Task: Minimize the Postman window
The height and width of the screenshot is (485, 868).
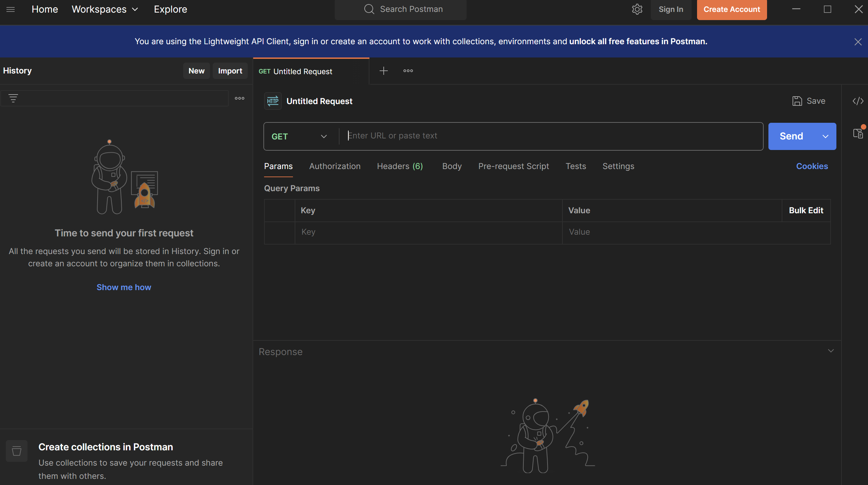Action: click(796, 9)
